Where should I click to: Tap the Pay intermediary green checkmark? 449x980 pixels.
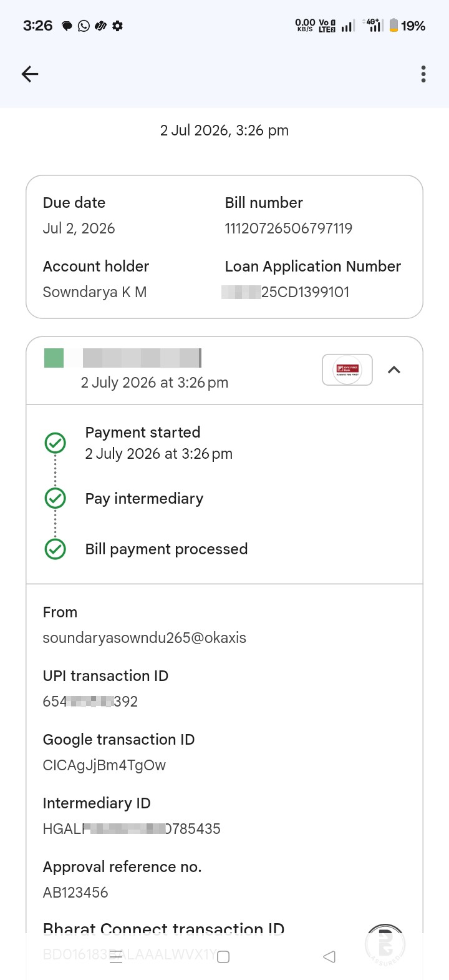coord(56,498)
